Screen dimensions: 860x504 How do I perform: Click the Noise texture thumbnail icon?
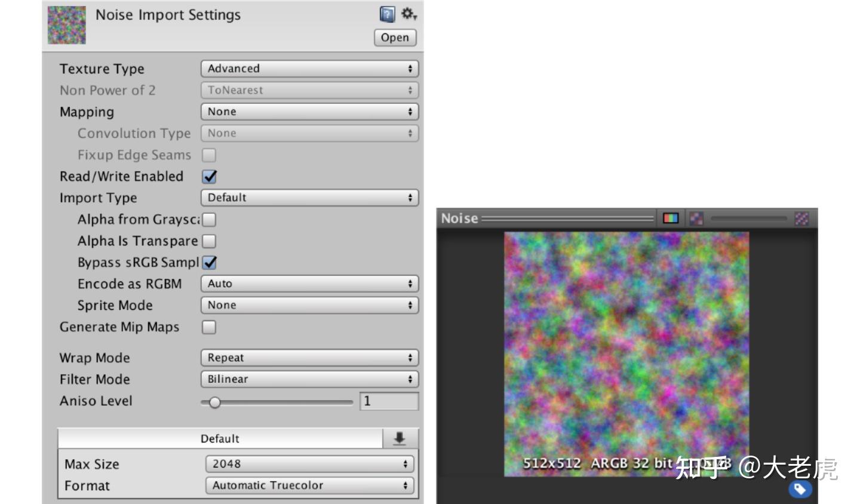[x=67, y=25]
